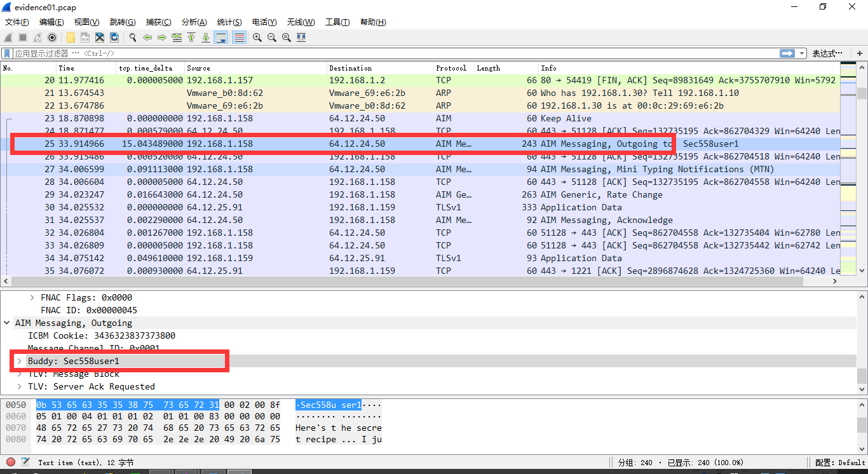Open capture options dialog
Image resolution: width=868 pixels, height=474 pixels.
(x=52, y=37)
